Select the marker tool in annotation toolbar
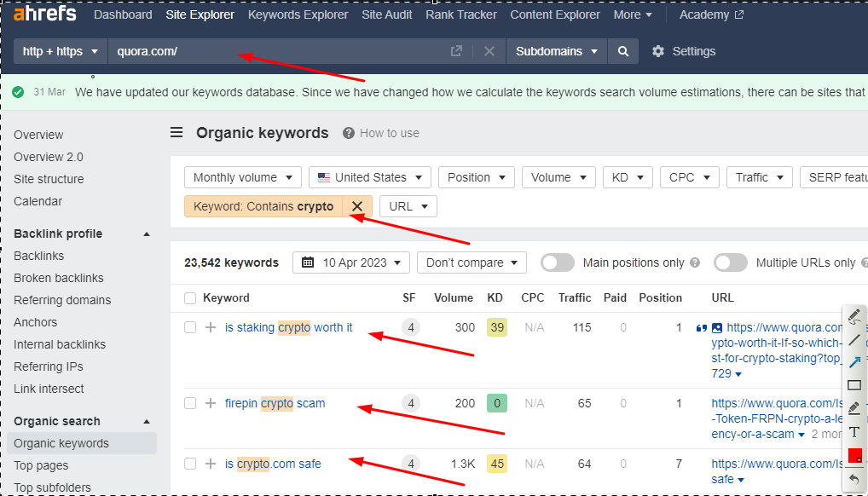Image resolution: width=868 pixels, height=496 pixels. click(854, 408)
